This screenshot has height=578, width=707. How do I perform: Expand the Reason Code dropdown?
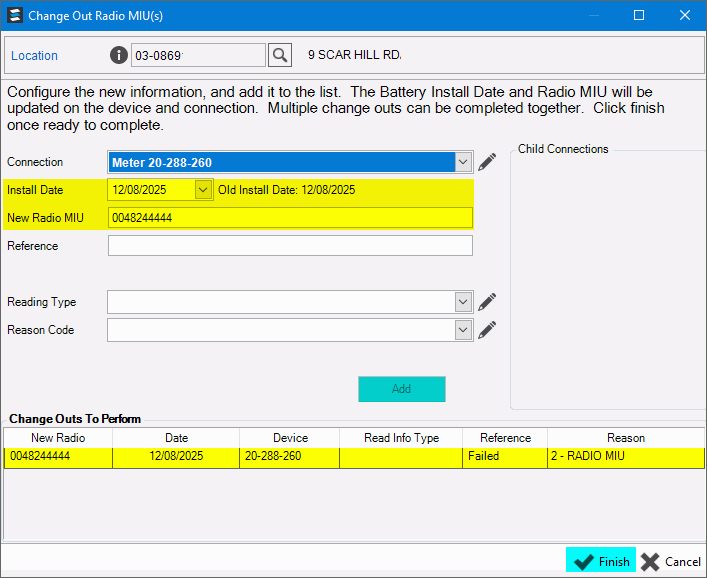[x=462, y=330]
